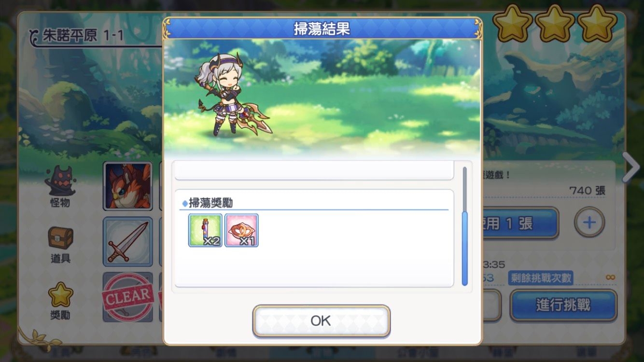The image size is (644, 362).
Task: Tap the pink pretzel reward x1 icon
Action: [241, 230]
